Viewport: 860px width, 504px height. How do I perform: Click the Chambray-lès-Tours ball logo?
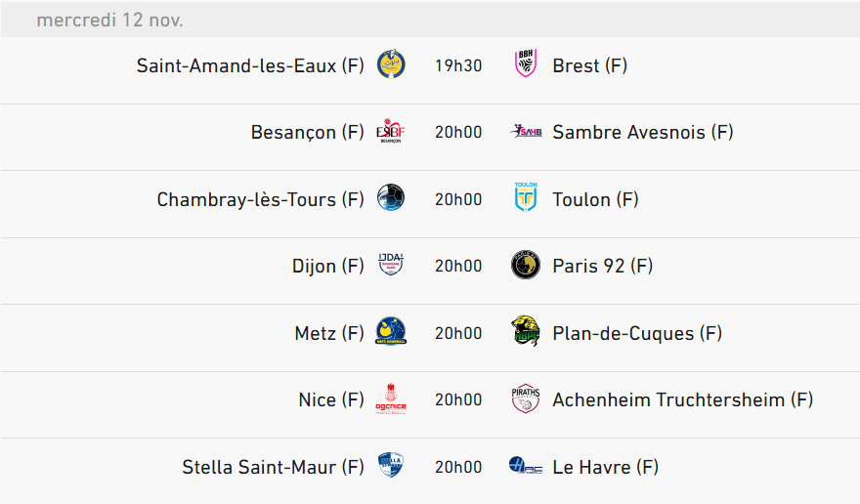click(391, 197)
